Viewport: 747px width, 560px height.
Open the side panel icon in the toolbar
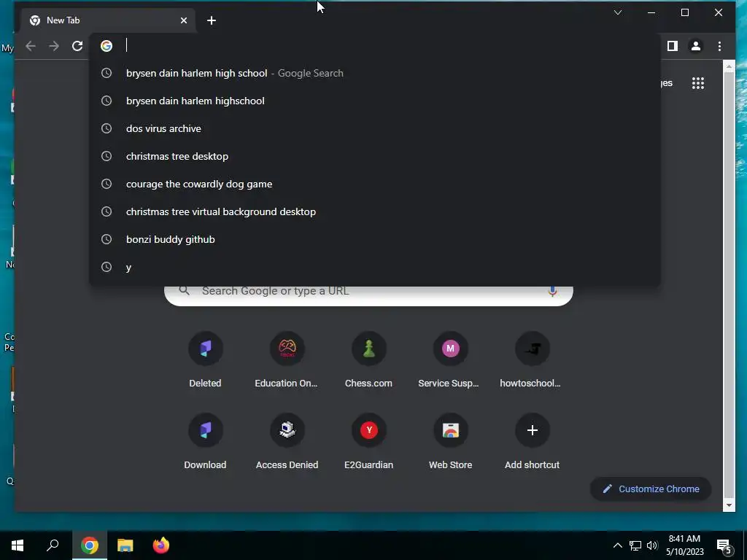tap(672, 46)
